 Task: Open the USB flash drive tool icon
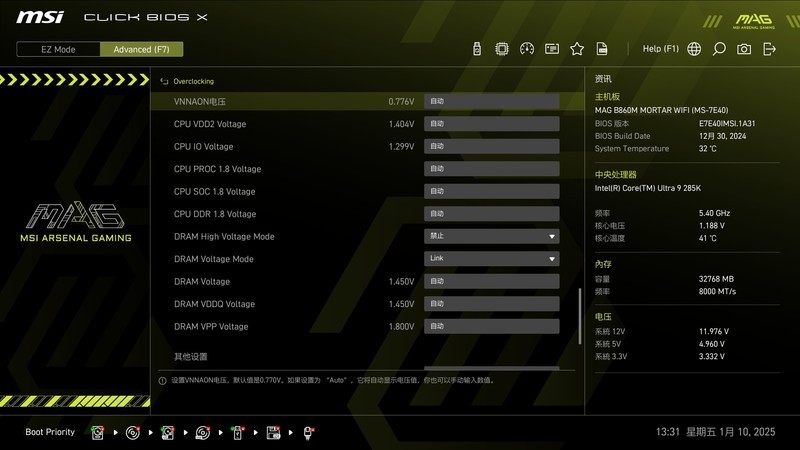tap(477, 49)
